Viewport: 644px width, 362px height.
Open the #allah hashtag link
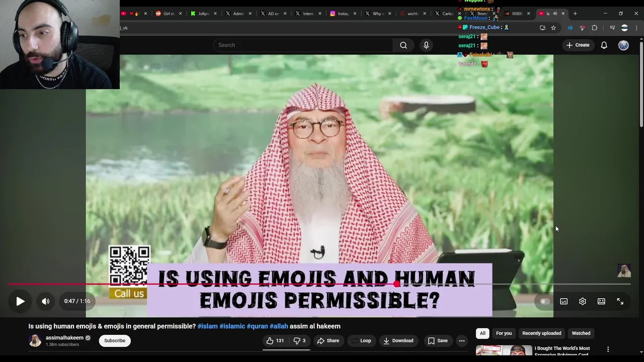[279, 326]
